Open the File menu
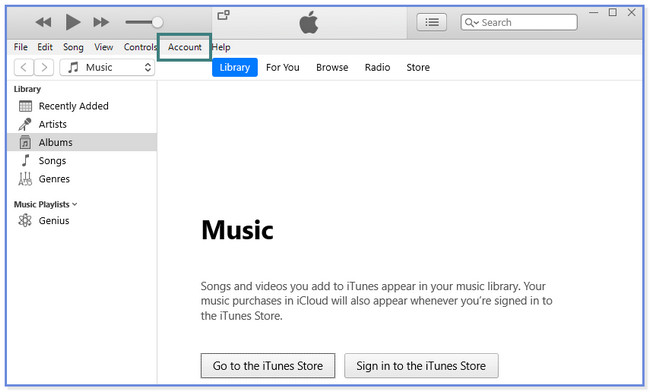The height and width of the screenshot is (392, 650). pyautogui.click(x=20, y=47)
